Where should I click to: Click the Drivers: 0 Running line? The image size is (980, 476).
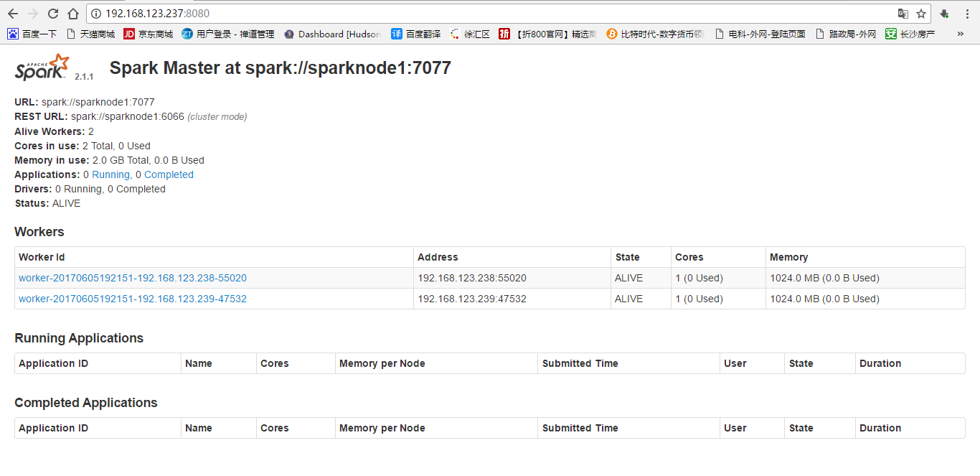pyautogui.click(x=90, y=189)
